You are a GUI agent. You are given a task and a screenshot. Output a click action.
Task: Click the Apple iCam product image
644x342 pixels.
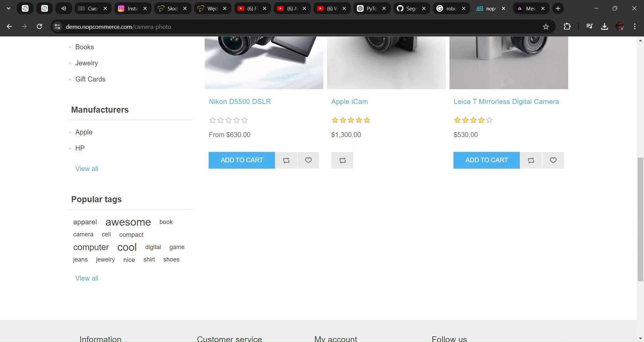(x=386, y=63)
